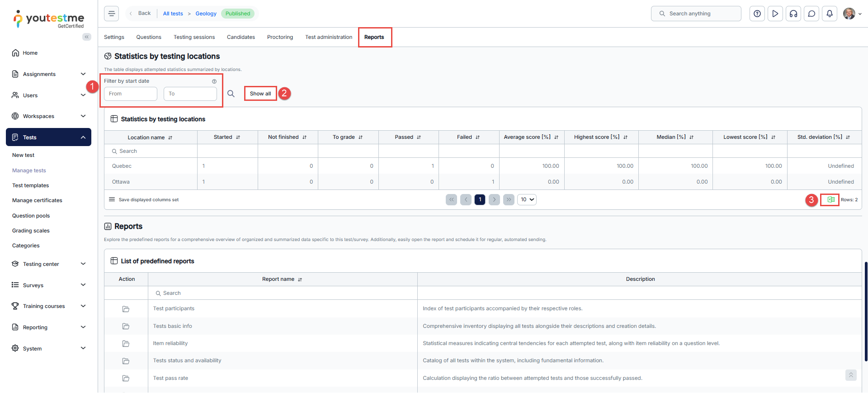Collapse the left sidebar panel
Viewport: 868px width, 393px height.
(86, 37)
